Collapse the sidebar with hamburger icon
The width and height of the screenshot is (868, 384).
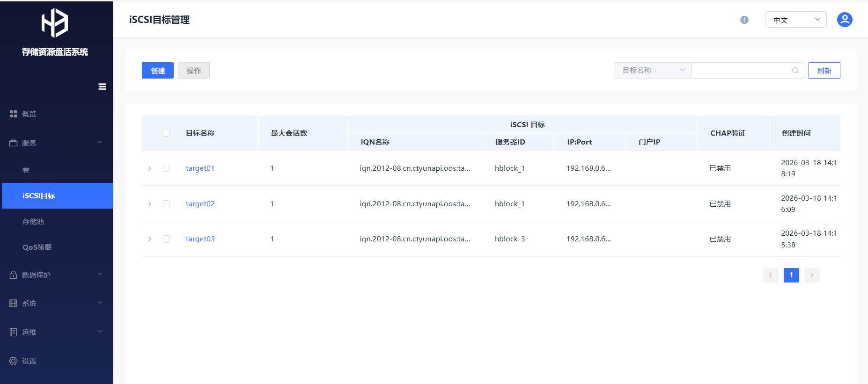102,87
